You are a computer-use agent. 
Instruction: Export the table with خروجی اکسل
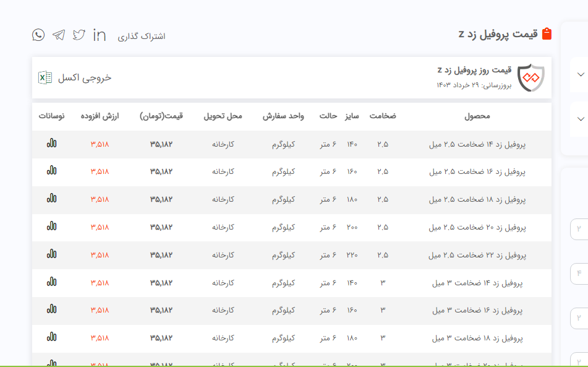tap(75, 78)
